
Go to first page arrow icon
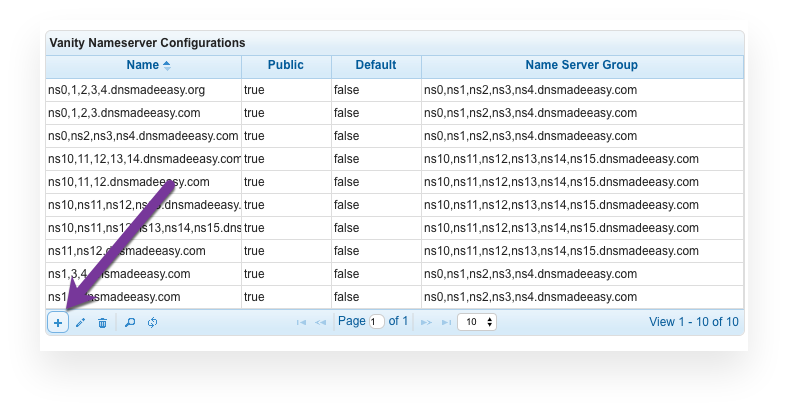click(x=302, y=323)
